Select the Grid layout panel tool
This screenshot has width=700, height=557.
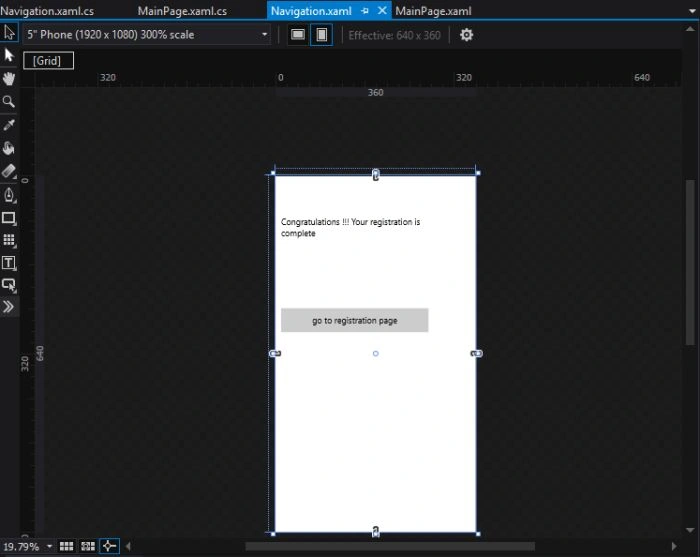click(x=9, y=240)
